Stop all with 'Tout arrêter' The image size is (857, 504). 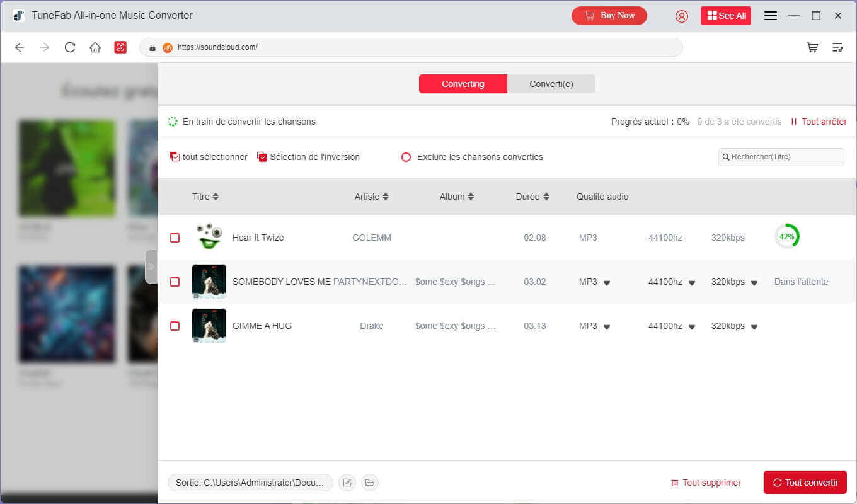pyautogui.click(x=819, y=122)
